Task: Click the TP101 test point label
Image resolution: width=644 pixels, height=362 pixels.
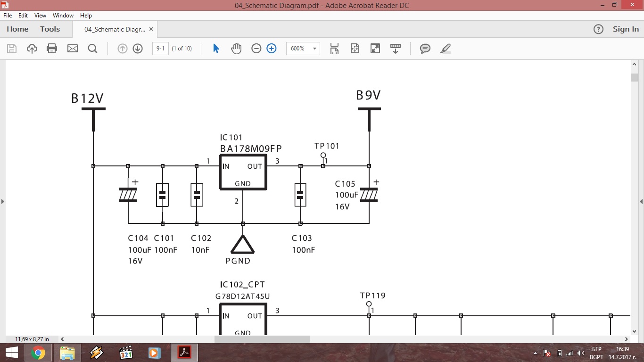Action: tap(327, 146)
